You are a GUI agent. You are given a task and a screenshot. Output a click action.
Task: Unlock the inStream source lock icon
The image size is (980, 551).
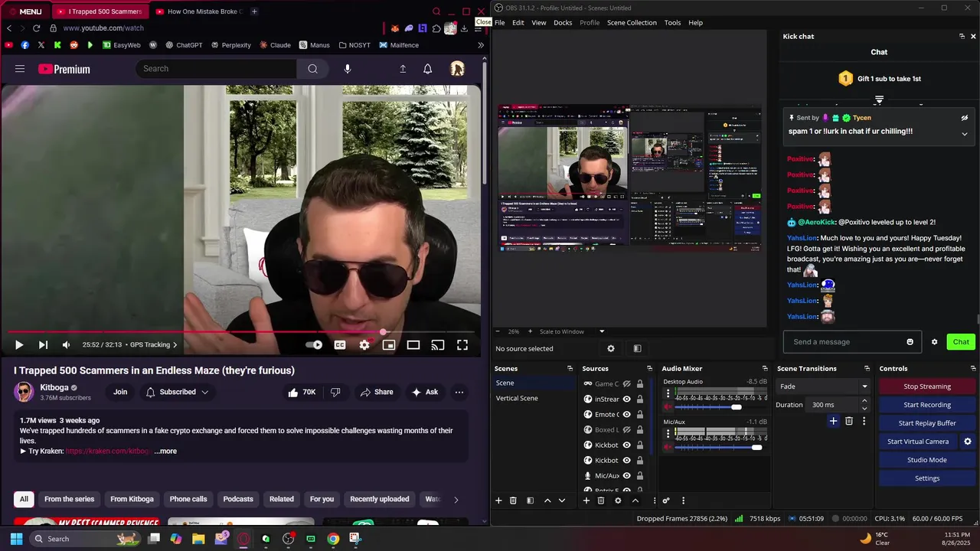click(x=639, y=399)
